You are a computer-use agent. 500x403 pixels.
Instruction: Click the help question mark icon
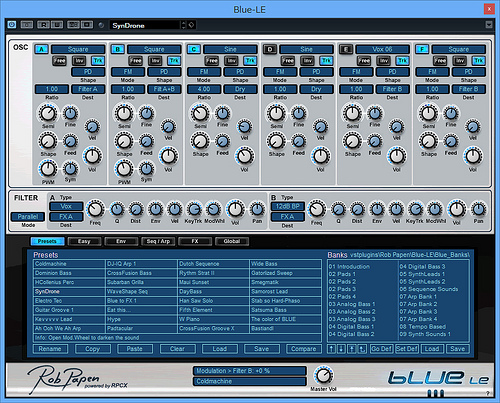click(x=488, y=393)
